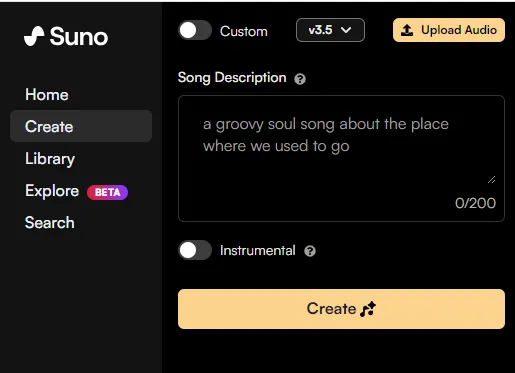Image resolution: width=515 pixels, height=373 pixels.
Task: Go to Home in sidebar
Action: pyautogui.click(x=47, y=95)
